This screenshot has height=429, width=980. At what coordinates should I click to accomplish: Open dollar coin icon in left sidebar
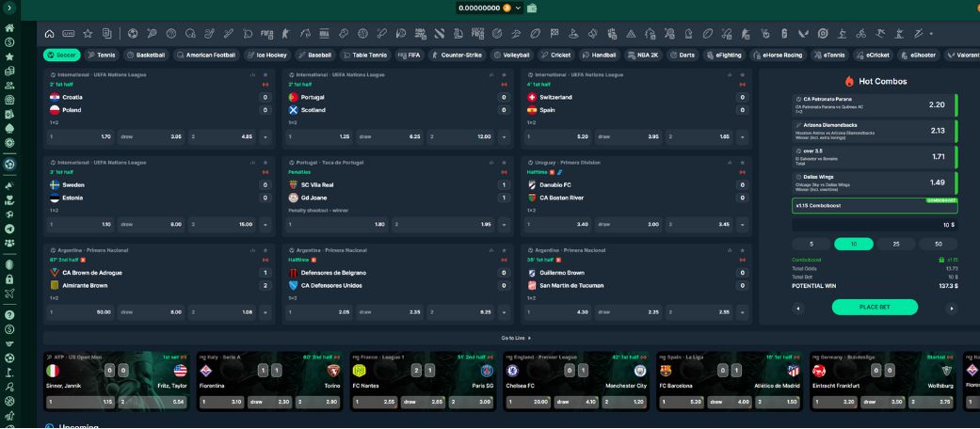pyautogui.click(x=9, y=42)
